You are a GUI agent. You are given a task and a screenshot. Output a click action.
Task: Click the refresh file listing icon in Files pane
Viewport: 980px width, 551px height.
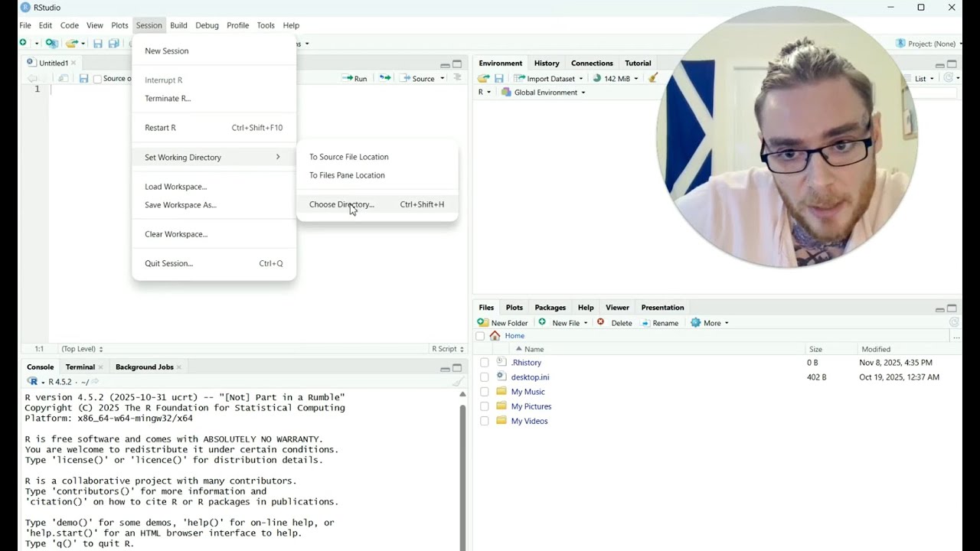tap(954, 322)
